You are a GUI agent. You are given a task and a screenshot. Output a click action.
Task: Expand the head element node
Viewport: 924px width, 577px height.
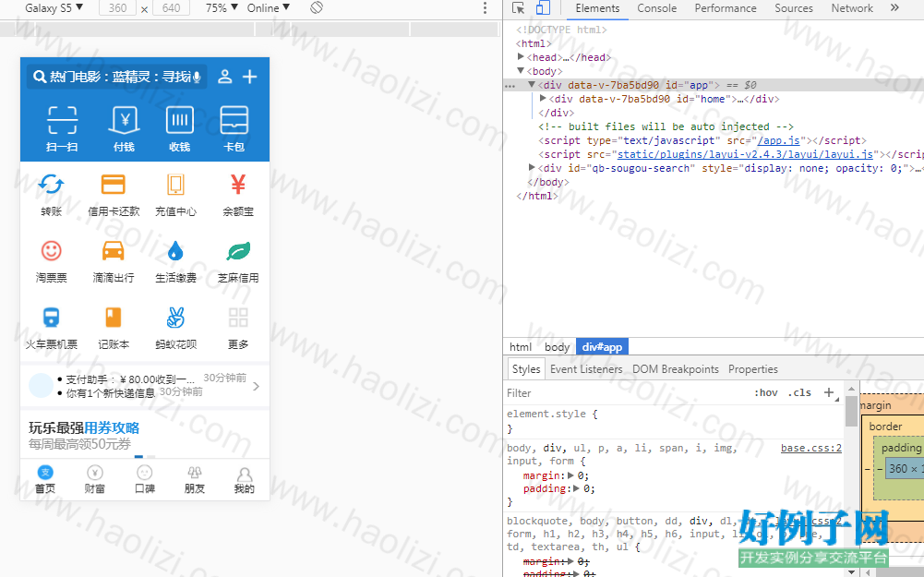coord(521,56)
